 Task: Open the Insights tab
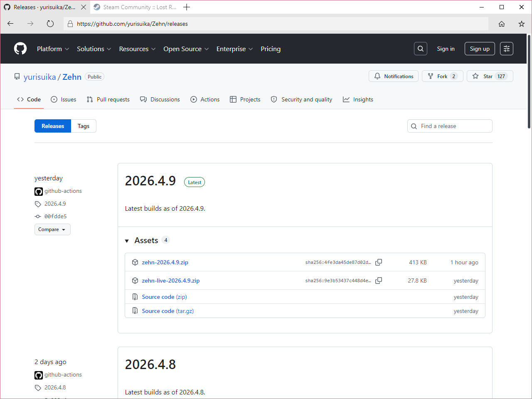pos(358,99)
